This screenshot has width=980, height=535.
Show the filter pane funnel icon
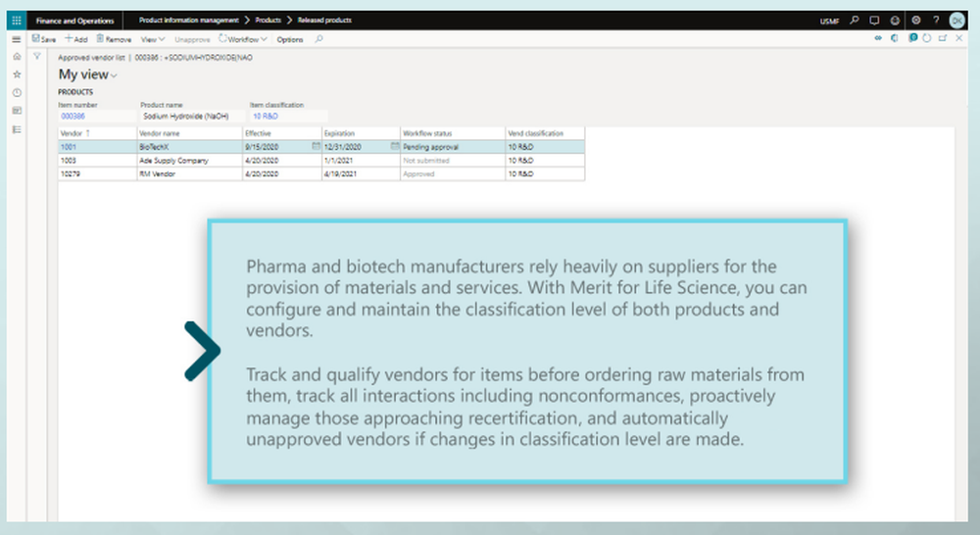(x=37, y=56)
